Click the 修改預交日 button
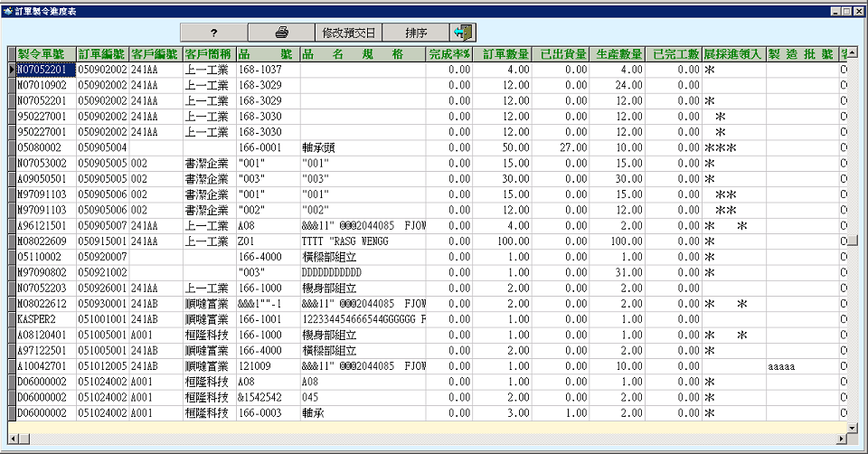The image size is (868, 454). click(x=348, y=32)
